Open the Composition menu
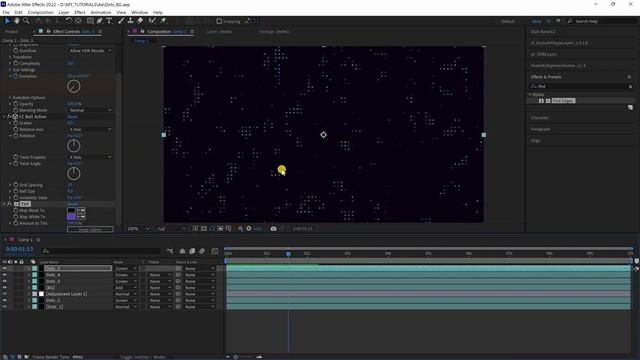Viewport: 640px width, 360px height. tap(40, 12)
